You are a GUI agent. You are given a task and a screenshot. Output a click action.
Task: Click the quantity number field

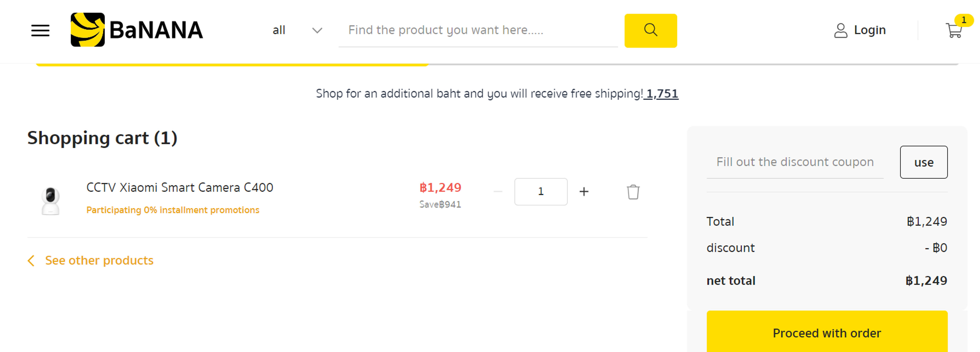(541, 192)
